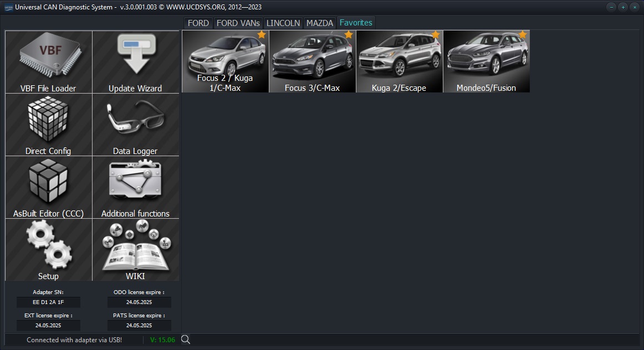This screenshot has height=350, width=644.
Task: Start the Data Logger
Action: pos(135,125)
